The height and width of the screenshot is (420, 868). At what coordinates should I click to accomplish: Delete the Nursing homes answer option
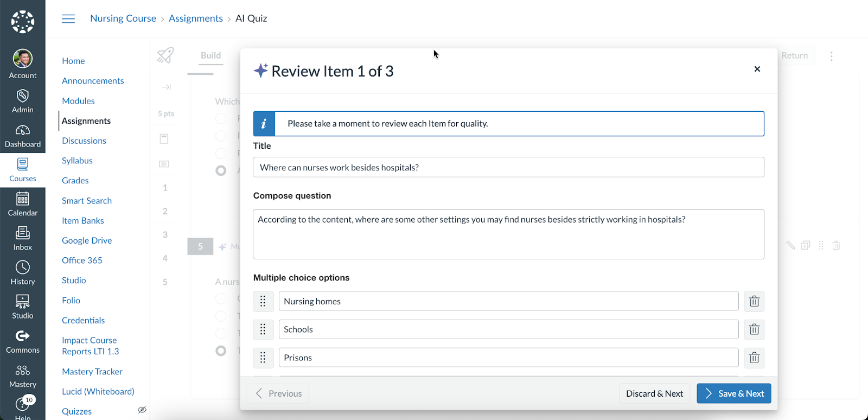(754, 301)
